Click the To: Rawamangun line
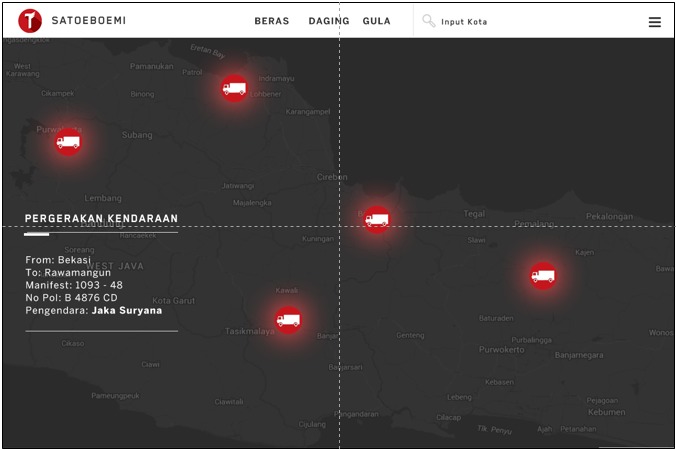The image size is (676, 450). pyautogui.click(x=68, y=272)
